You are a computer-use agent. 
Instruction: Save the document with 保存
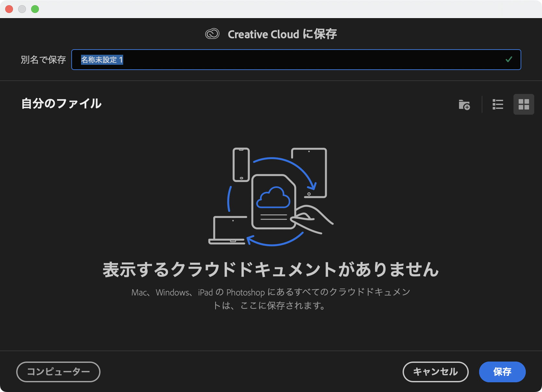click(502, 372)
